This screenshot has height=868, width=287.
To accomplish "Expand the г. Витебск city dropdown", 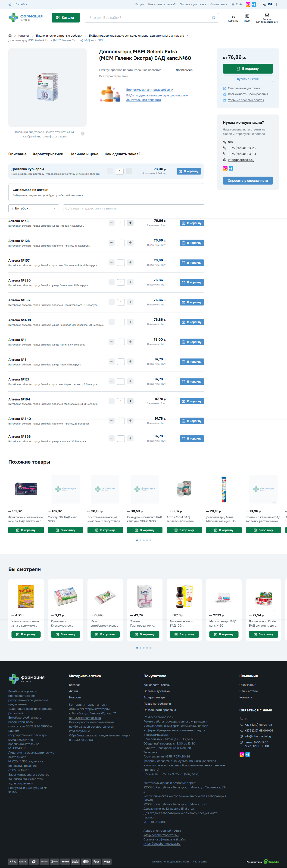I will pyautogui.click(x=34, y=208).
